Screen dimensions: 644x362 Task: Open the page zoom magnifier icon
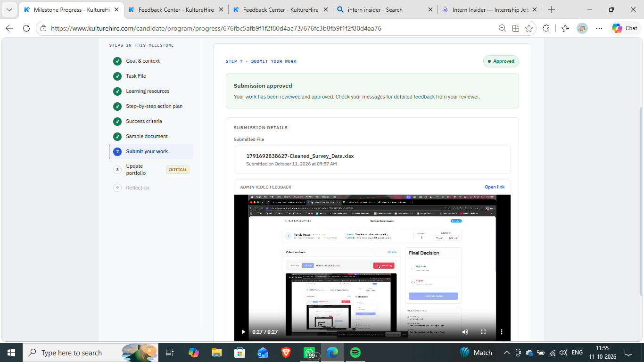[x=503, y=28]
